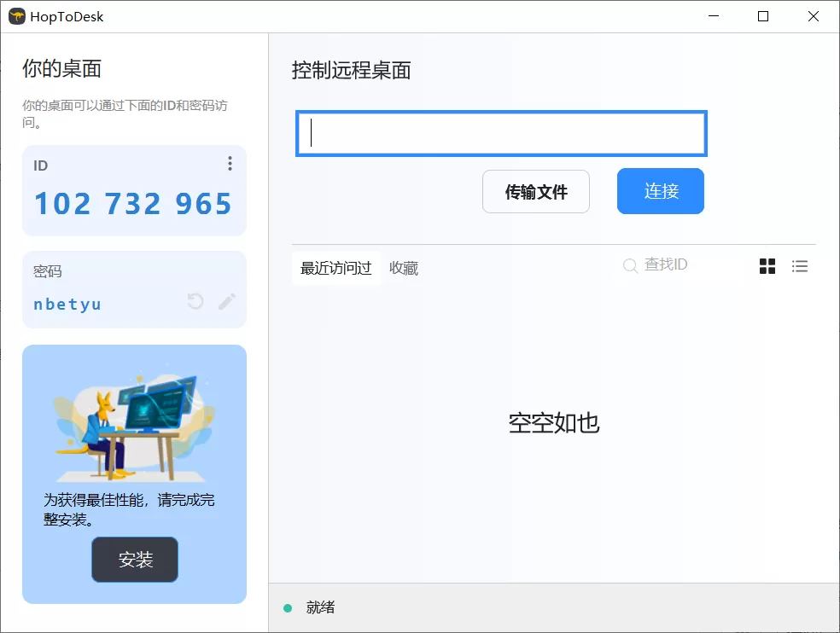The image size is (840, 633).
Task: Switch to the 收藏 tab
Action: [403, 267]
